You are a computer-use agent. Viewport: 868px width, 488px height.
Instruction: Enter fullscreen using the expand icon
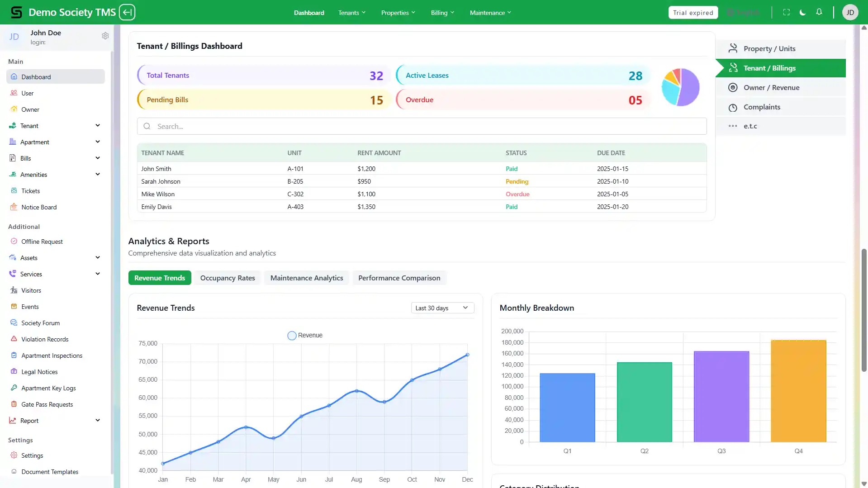786,12
